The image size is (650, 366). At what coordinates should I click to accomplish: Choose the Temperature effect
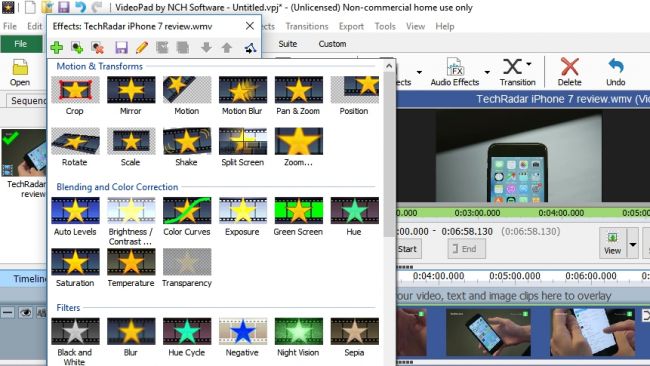[131, 268]
